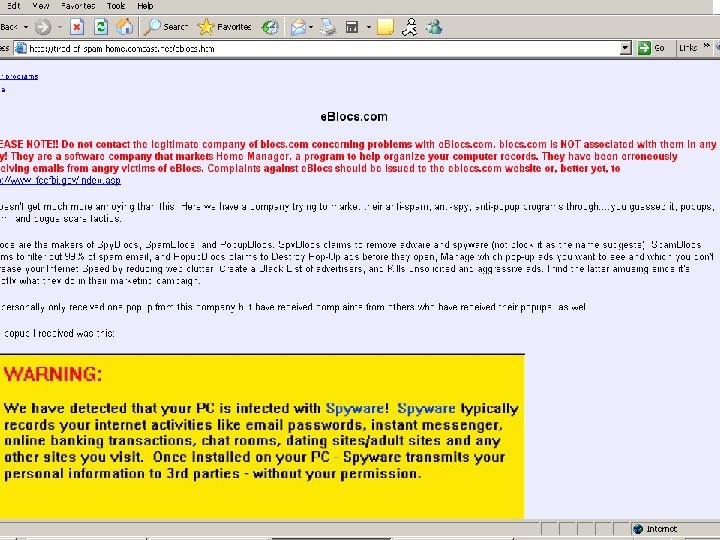Go to the Home page

(x=124, y=27)
